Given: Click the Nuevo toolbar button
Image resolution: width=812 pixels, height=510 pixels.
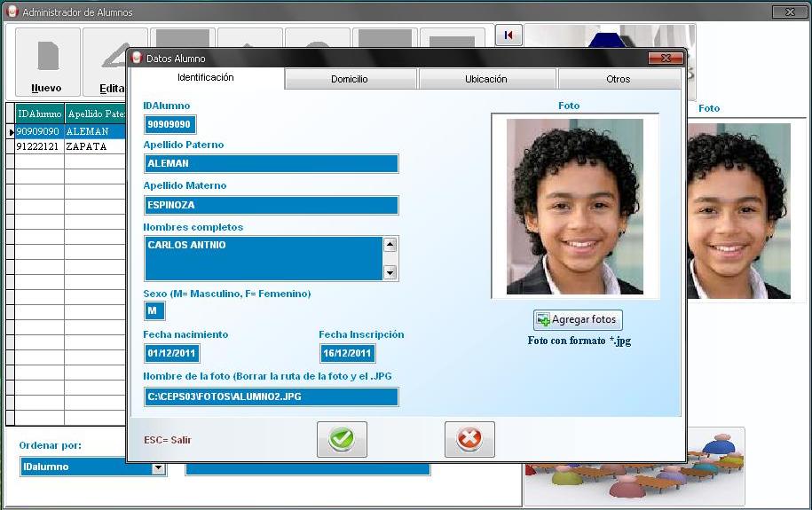Looking at the screenshot, I should [47, 62].
